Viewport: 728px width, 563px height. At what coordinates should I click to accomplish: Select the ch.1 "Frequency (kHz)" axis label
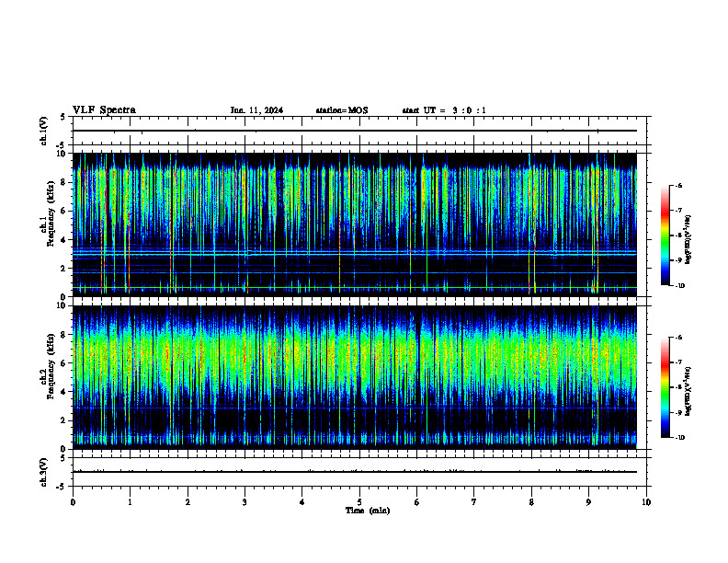point(51,213)
